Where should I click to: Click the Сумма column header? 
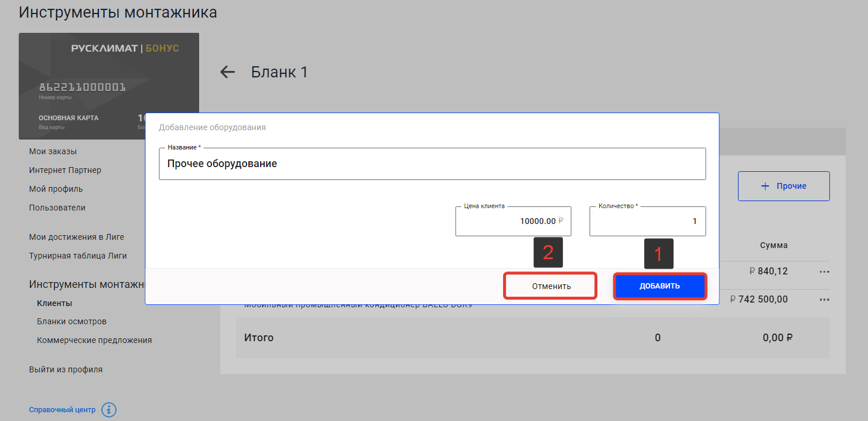tap(774, 245)
